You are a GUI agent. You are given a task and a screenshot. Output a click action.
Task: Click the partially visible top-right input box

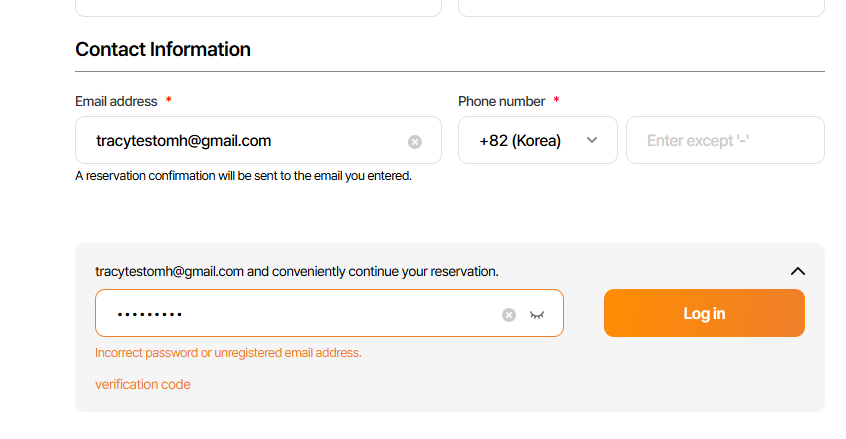tap(640, 7)
